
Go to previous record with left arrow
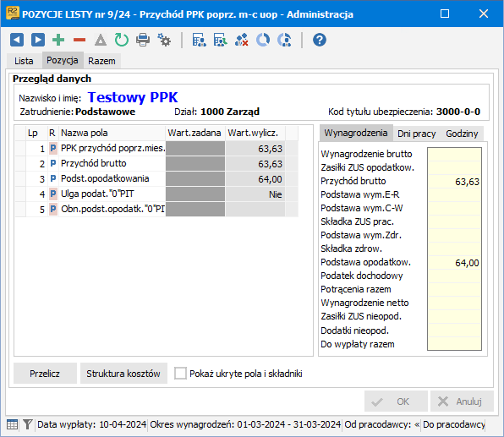(x=17, y=41)
